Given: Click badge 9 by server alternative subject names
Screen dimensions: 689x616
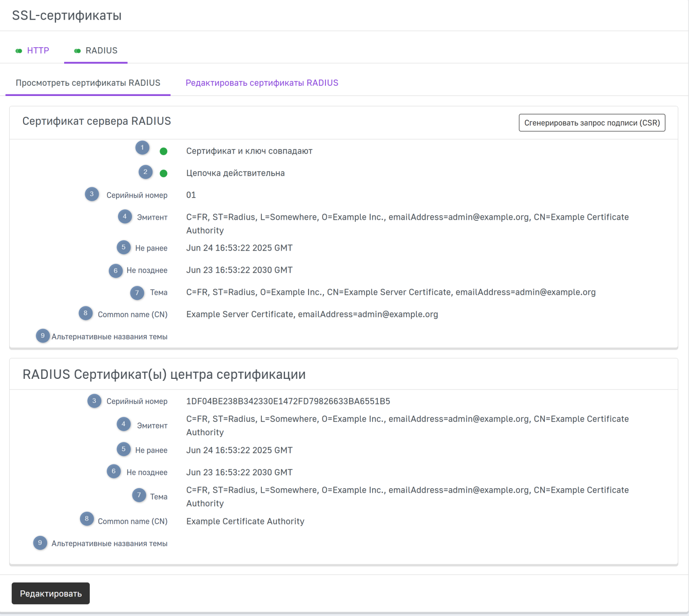Looking at the screenshot, I should 43,336.
